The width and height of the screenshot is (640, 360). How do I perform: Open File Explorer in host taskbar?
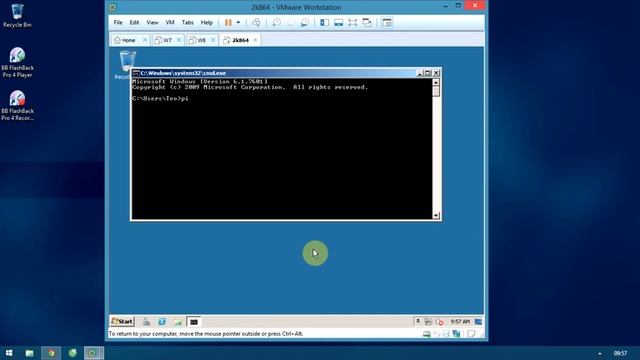pos(29,353)
